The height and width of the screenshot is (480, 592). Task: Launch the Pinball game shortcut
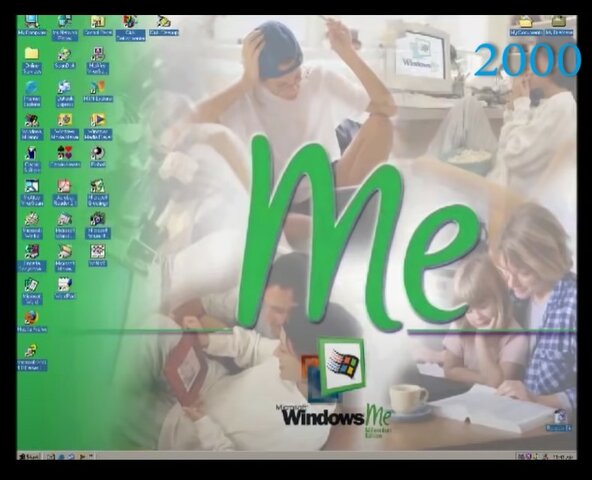click(x=98, y=157)
